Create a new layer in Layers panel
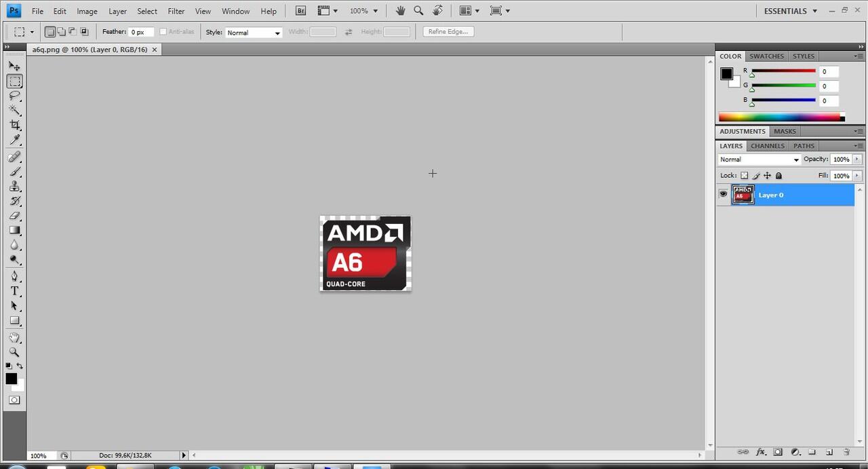Viewport: 868px width, 469px height. pyautogui.click(x=829, y=452)
